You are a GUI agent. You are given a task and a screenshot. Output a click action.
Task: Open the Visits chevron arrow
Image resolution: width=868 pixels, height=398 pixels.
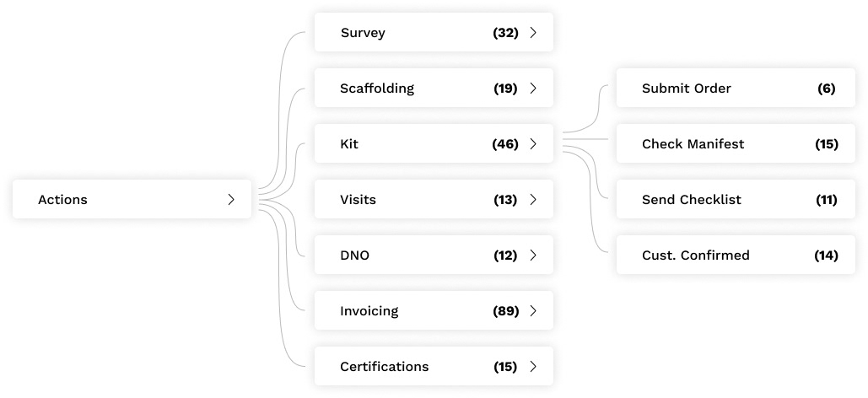click(533, 199)
